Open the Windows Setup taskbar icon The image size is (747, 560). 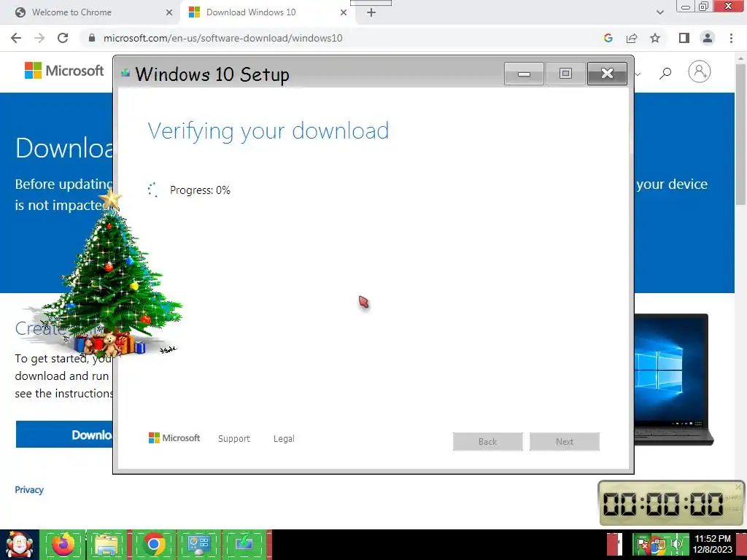(244, 544)
